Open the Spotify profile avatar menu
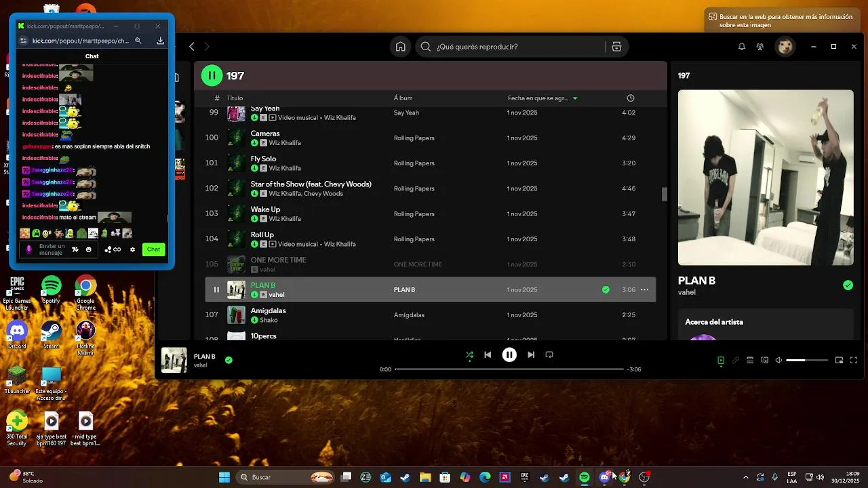868x488 pixels. 785,47
